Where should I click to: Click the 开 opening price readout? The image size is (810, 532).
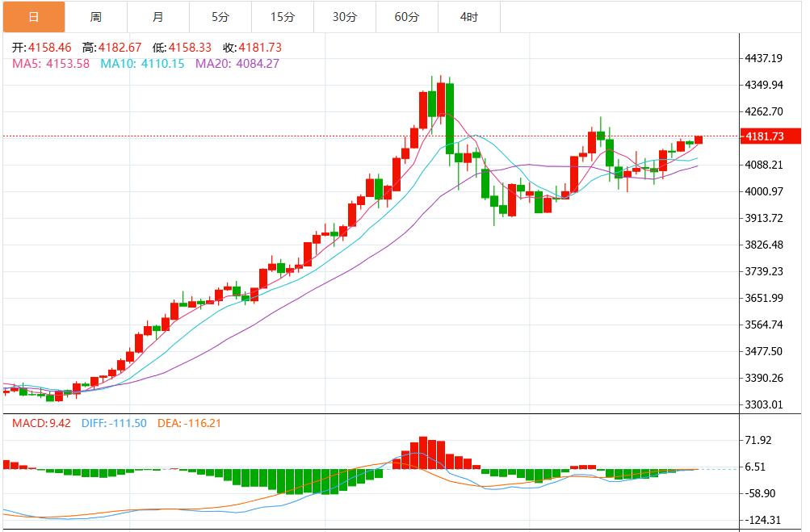(41, 48)
